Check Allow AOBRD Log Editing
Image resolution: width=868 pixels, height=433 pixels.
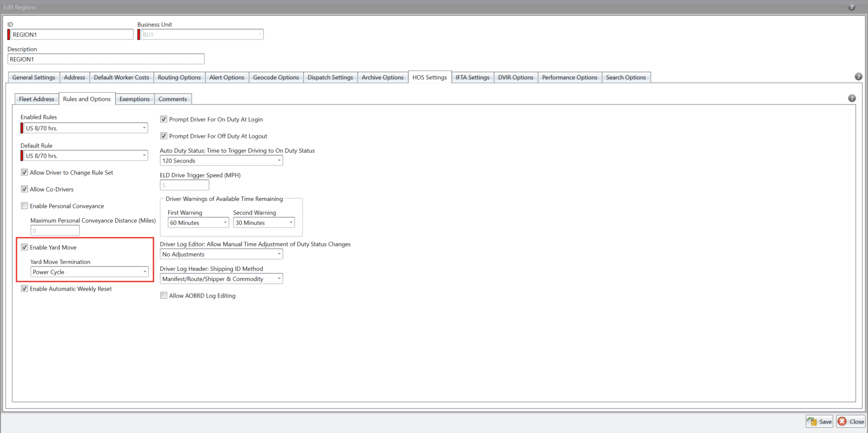(x=164, y=296)
